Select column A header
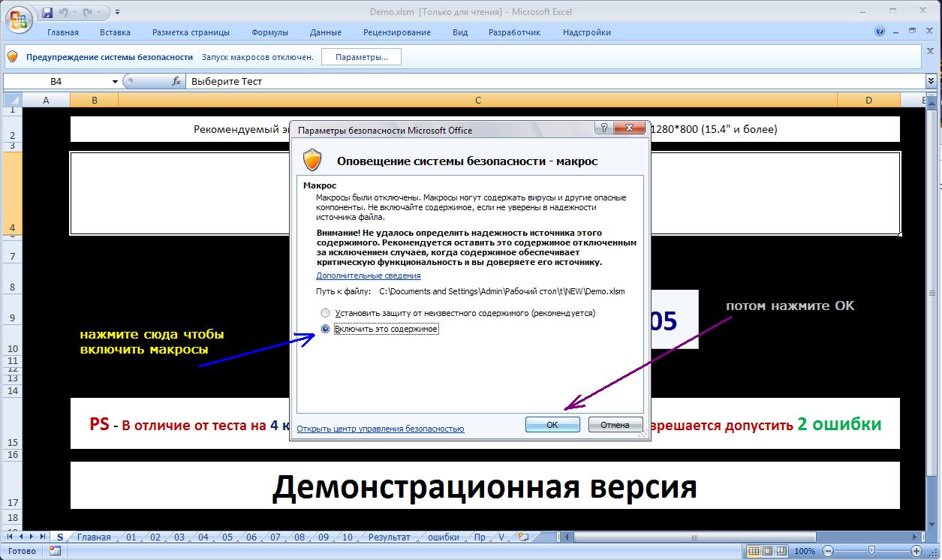Screen dimensions: 942x560 [x=46, y=100]
